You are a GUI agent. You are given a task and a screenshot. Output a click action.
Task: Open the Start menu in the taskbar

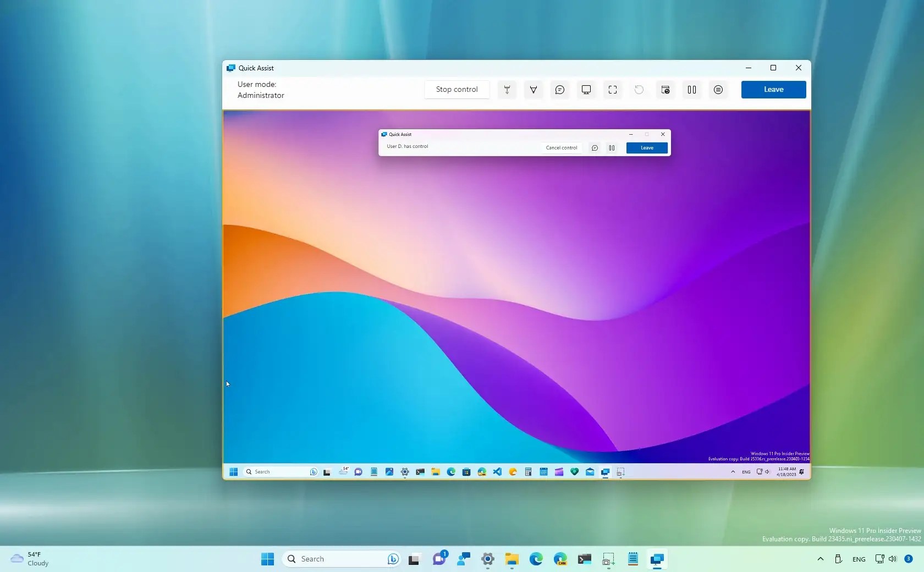click(x=267, y=559)
